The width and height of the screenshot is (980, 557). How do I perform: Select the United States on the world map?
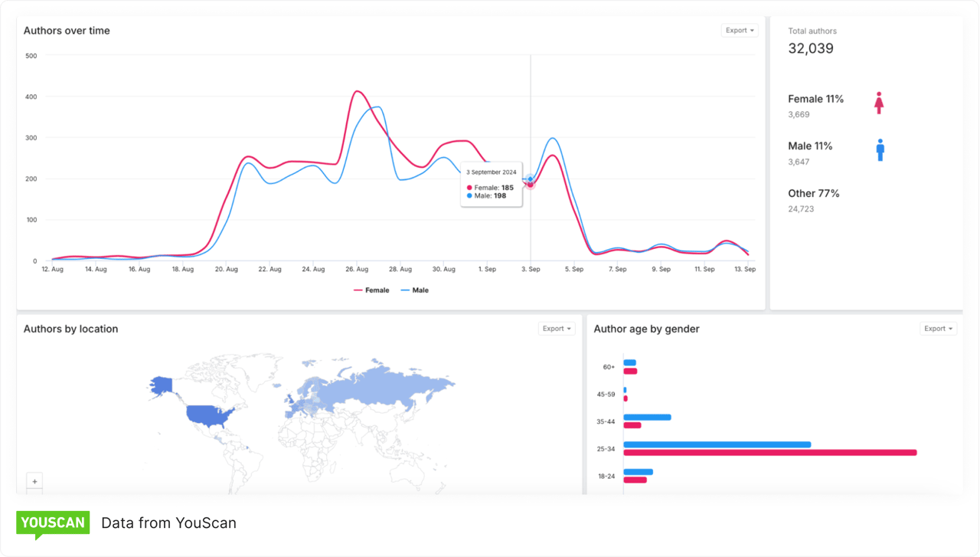pos(207,414)
